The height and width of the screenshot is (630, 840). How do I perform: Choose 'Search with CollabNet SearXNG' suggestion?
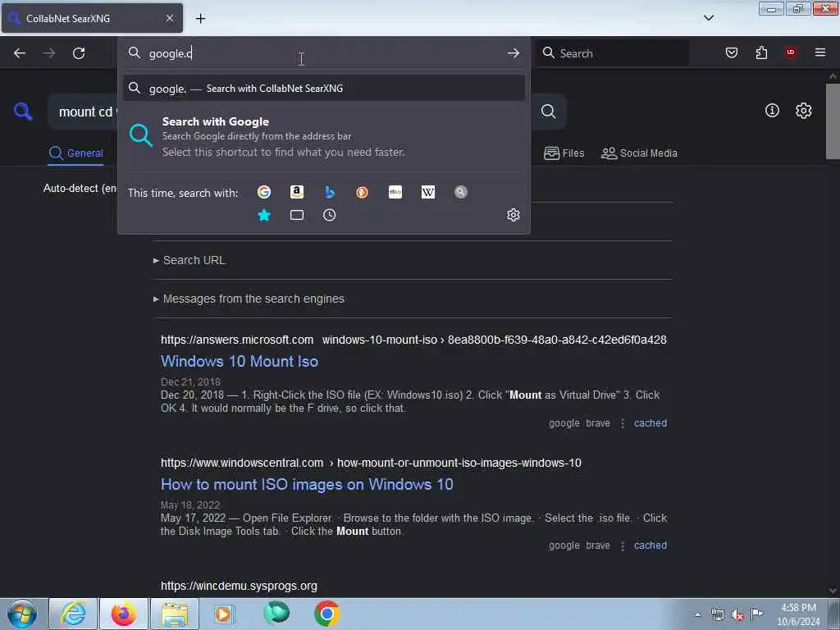[323, 89]
